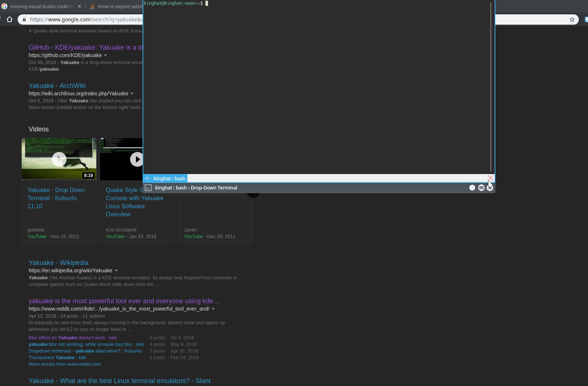The image size is (588, 386).
Task: Switch to 'moving visual stuido code to' tab
Action: (x=41, y=6)
